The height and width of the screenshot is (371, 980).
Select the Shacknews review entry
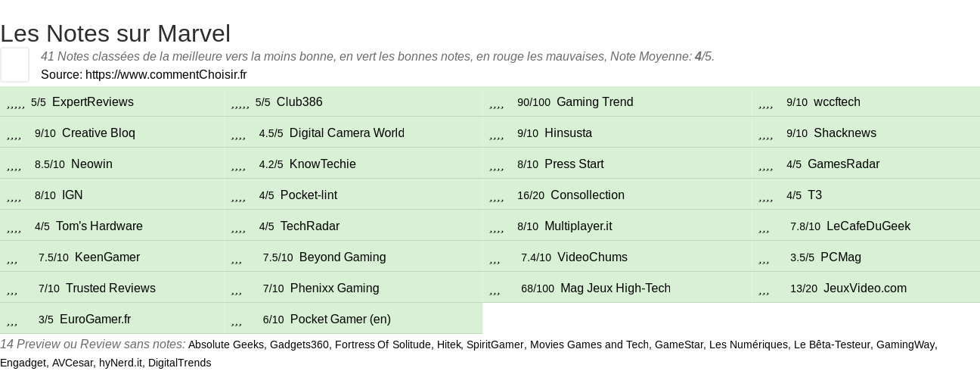[x=866, y=132]
